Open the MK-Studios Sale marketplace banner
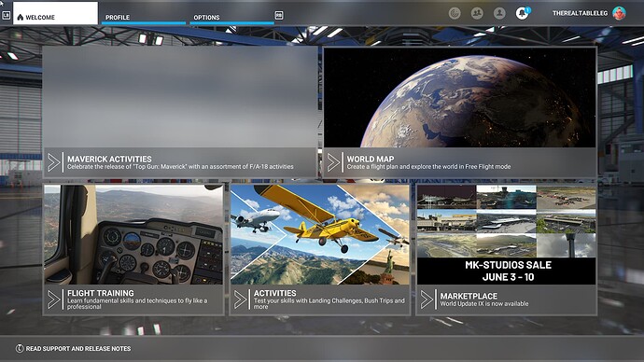The height and width of the screenshot is (362, 644). pyautogui.click(x=507, y=235)
